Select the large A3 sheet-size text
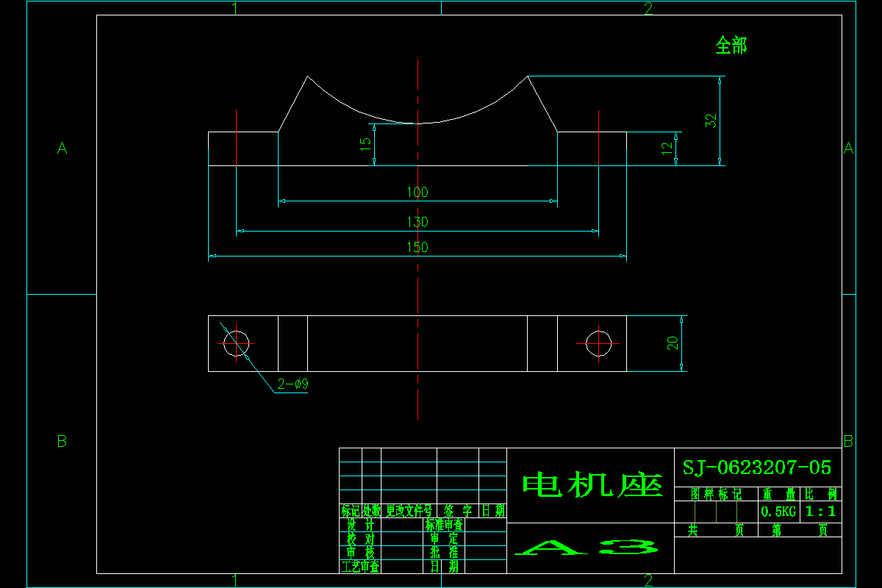The image size is (882, 588). click(x=586, y=548)
